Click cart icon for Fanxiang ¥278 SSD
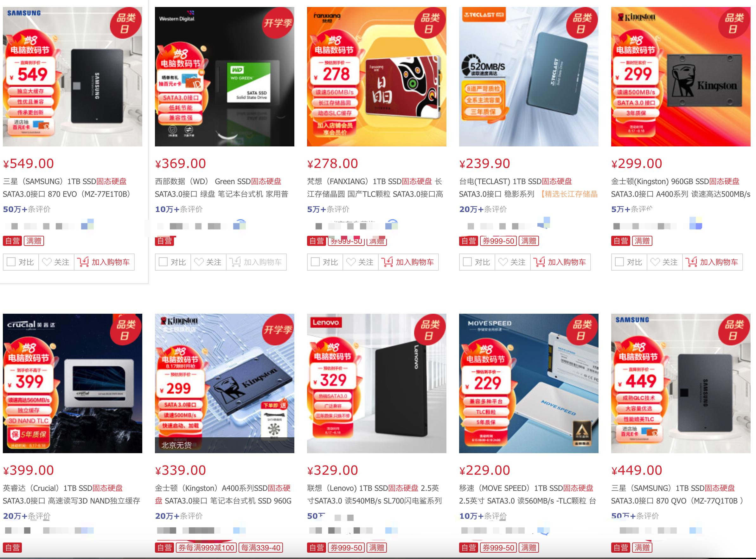 coord(387,262)
